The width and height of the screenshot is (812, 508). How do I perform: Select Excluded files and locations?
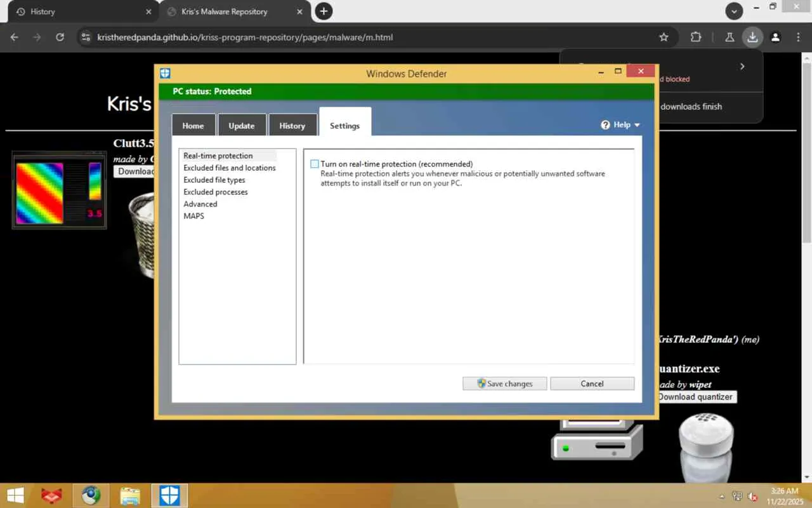click(x=230, y=168)
